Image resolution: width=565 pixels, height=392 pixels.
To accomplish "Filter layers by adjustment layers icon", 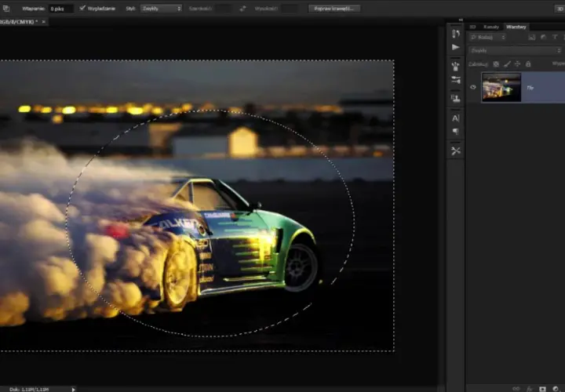I will pos(543,37).
